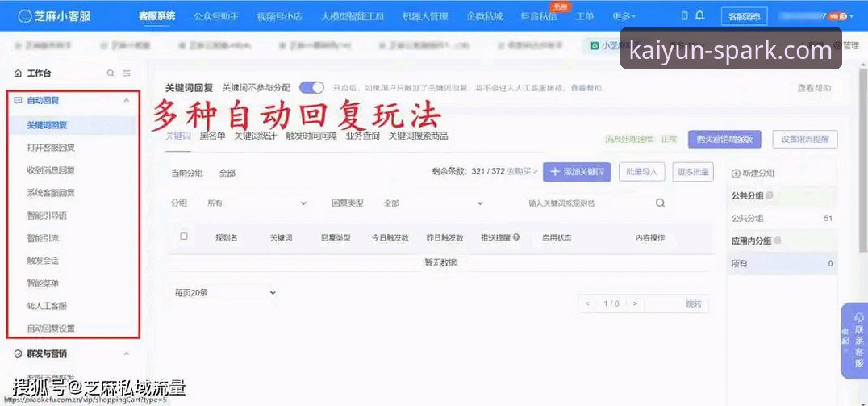
Task: Click the 添加关键词 button
Action: 577,172
